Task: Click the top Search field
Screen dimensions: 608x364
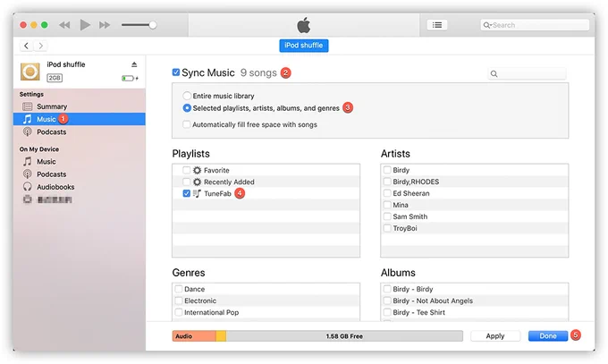Action: click(x=535, y=25)
